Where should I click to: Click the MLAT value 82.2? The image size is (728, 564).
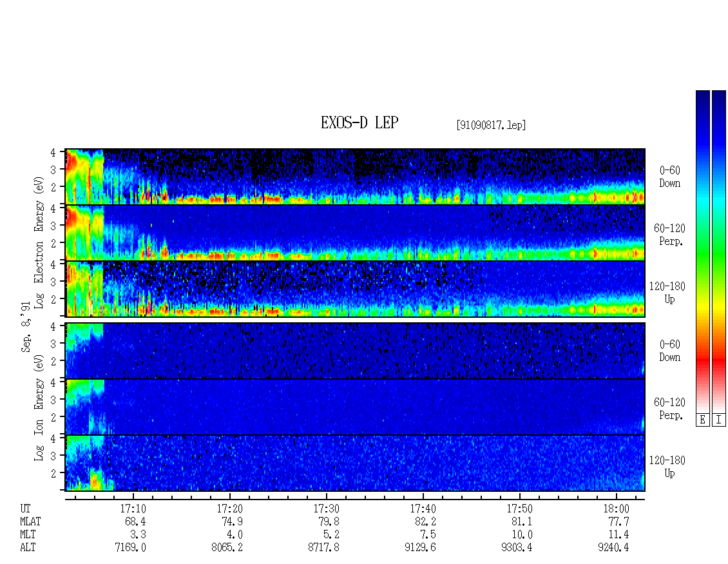point(425,521)
